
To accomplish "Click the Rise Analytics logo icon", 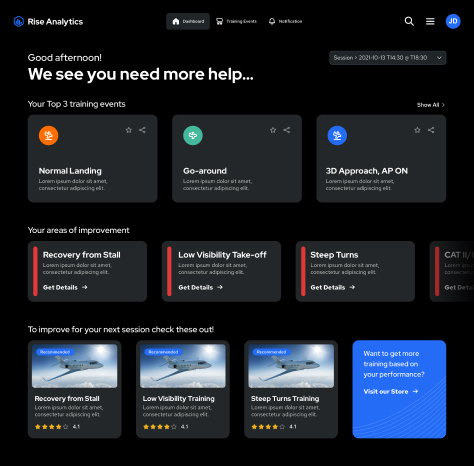I will pos(19,22).
